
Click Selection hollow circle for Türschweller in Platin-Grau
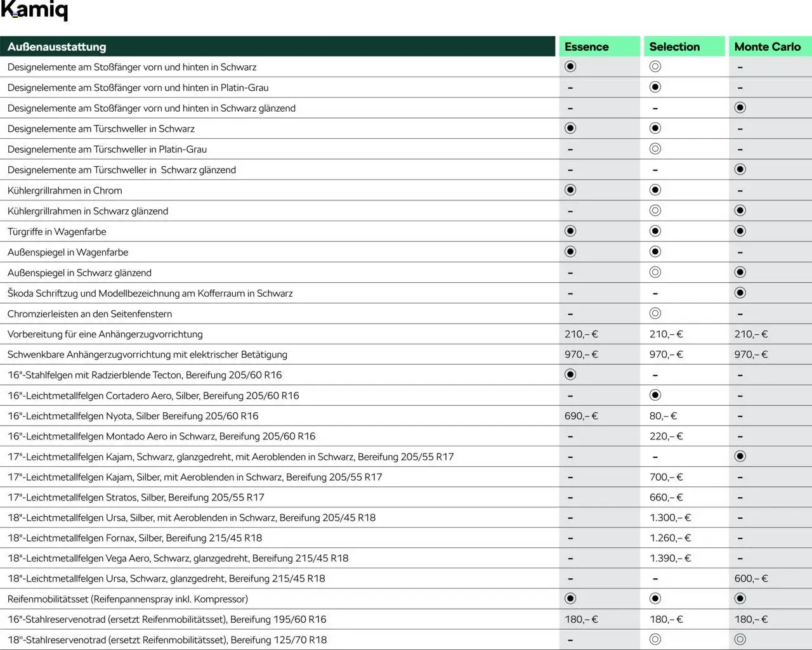pyautogui.click(x=655, y=149)
